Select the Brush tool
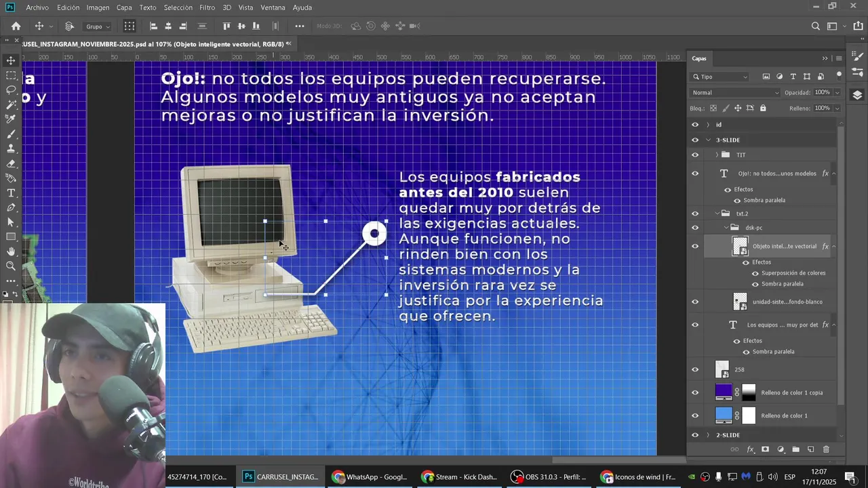This screenshot has height=488, width=868. click(x=11, y=134)
